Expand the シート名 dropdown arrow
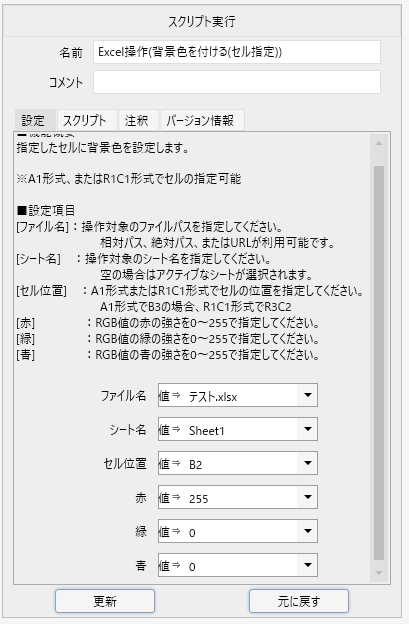 coord(307,429)
